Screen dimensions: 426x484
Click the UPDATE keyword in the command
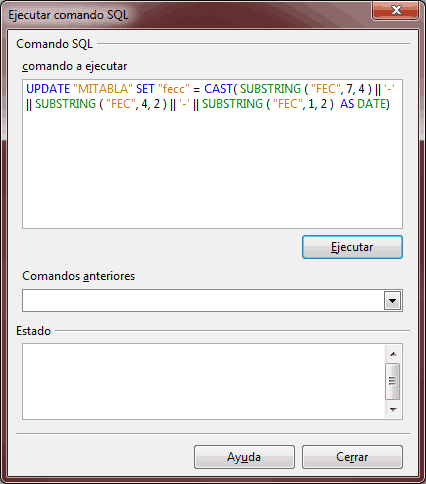click(48, 89)
